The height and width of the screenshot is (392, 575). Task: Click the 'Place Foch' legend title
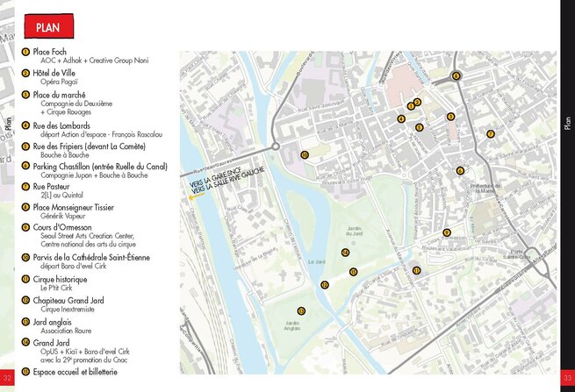point(49,52)
